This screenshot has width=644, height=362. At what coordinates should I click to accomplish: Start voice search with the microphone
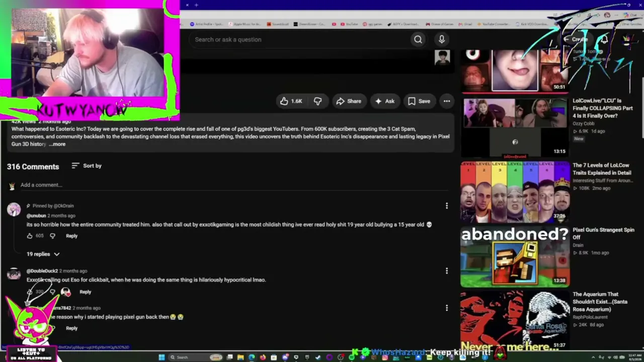tap(442, 39)
